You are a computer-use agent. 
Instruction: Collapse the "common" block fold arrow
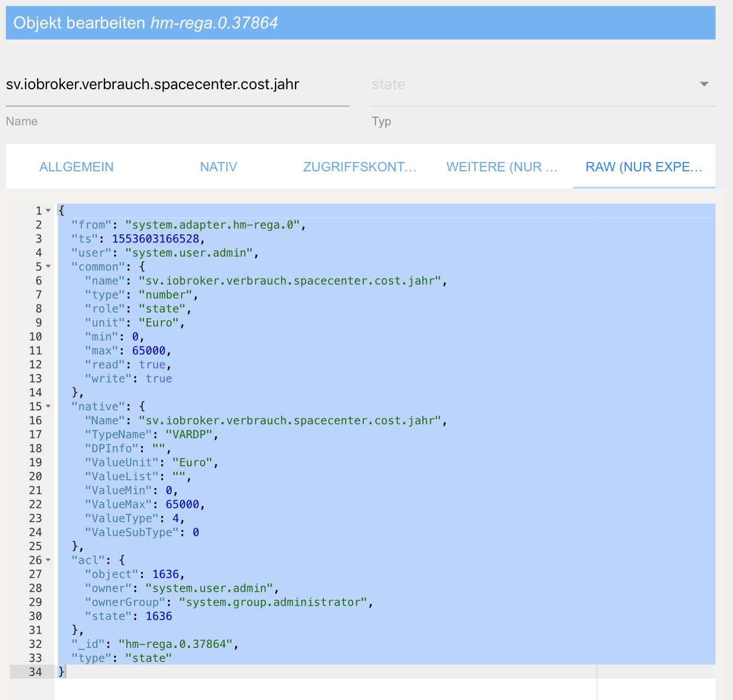[48, 267]
